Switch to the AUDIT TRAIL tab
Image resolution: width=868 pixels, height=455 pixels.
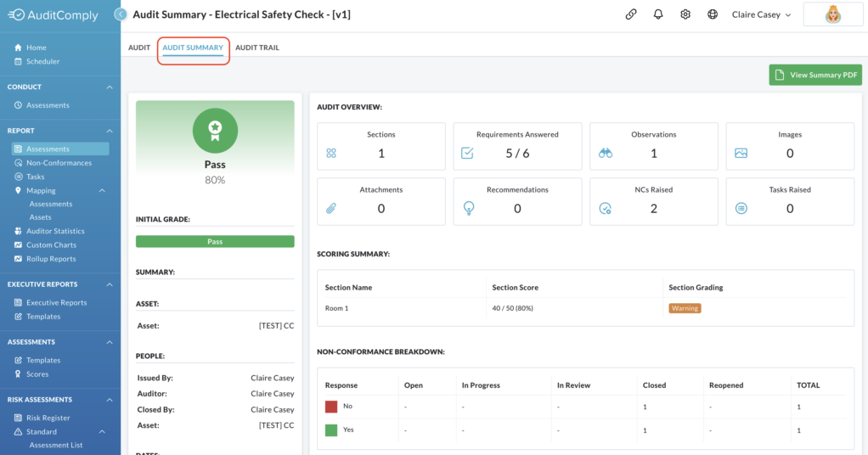[x=256, y=48]
